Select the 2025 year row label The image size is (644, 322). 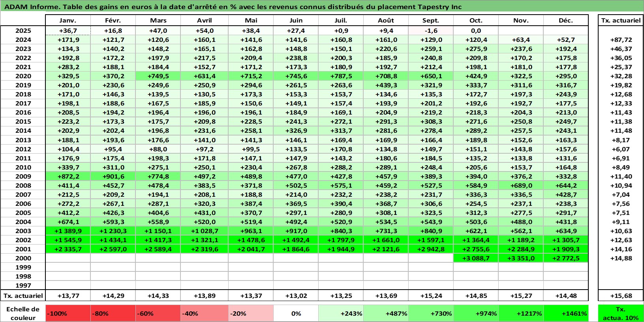pos(23,31)
